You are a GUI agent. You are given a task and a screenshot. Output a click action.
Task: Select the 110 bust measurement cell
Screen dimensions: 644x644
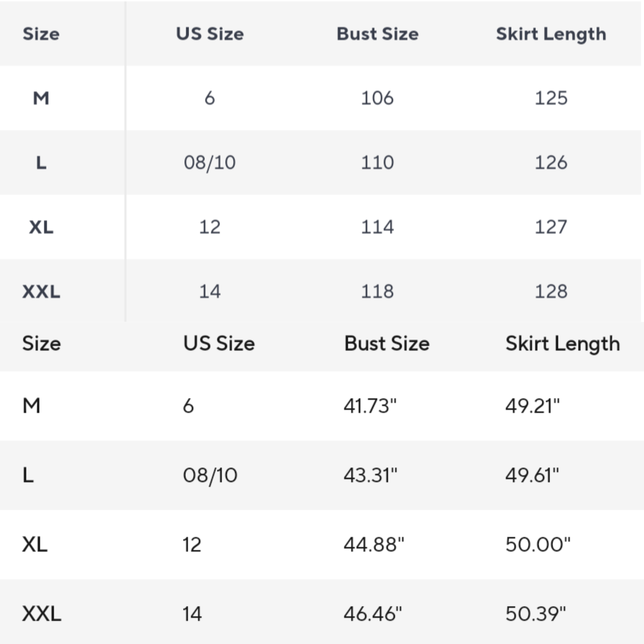377,163
